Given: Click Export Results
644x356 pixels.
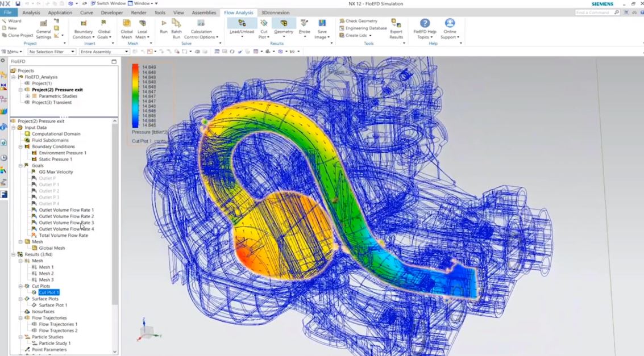Looking at the screenshot, I should tap(396, 29).
